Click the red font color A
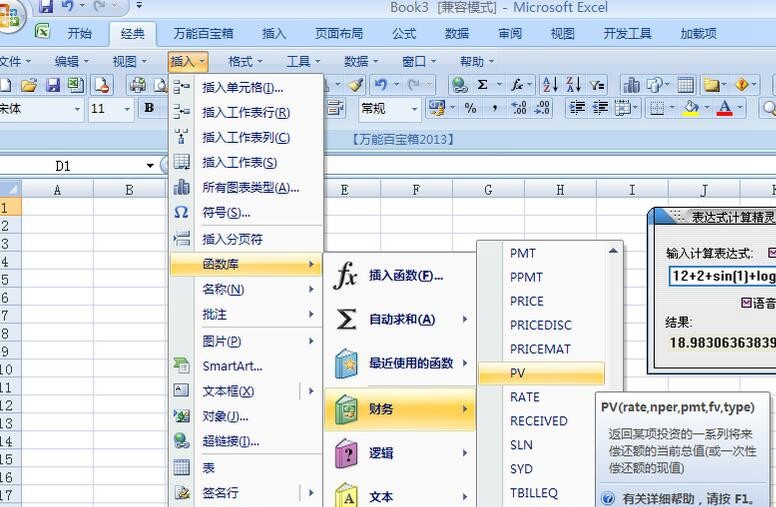Screen dimensions: 776x507 tap(725, 108)
